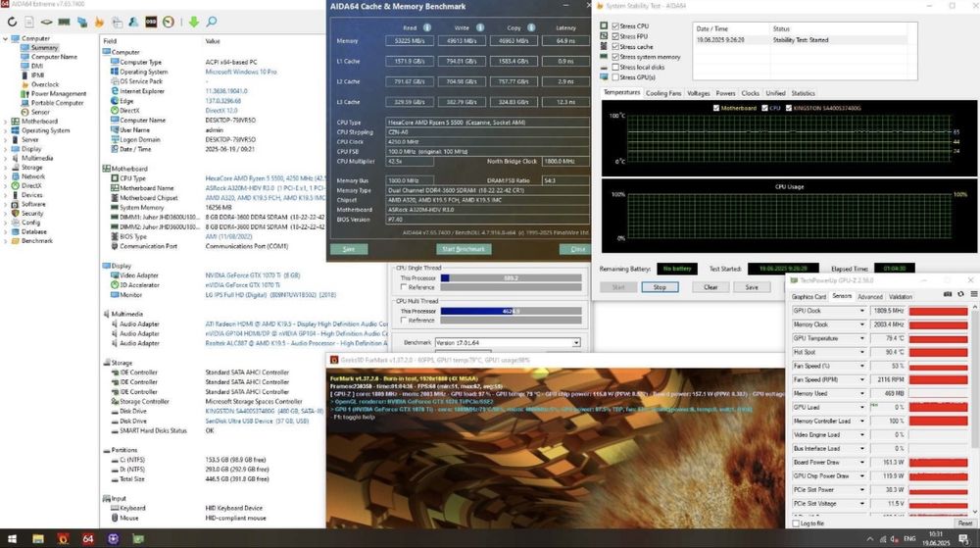
Task: Click the Refresh icon in AIDA64 toolbar
Action: pyautogui.click(x=12, y=22)
